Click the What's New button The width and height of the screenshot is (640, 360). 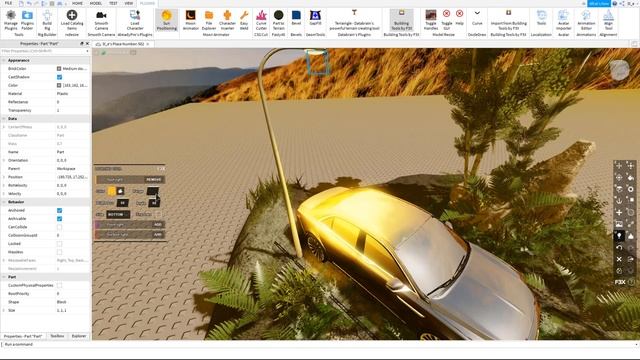[x=599, y=3]
